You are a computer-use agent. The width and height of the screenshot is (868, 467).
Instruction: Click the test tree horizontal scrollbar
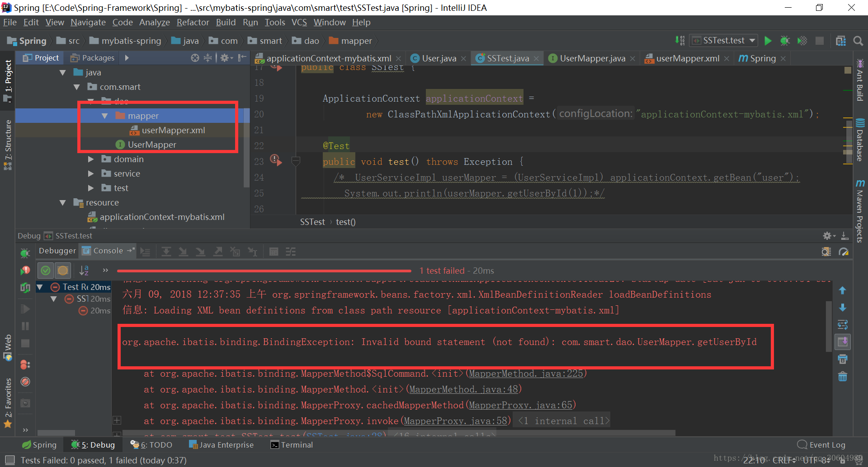(x=57, y=433)
